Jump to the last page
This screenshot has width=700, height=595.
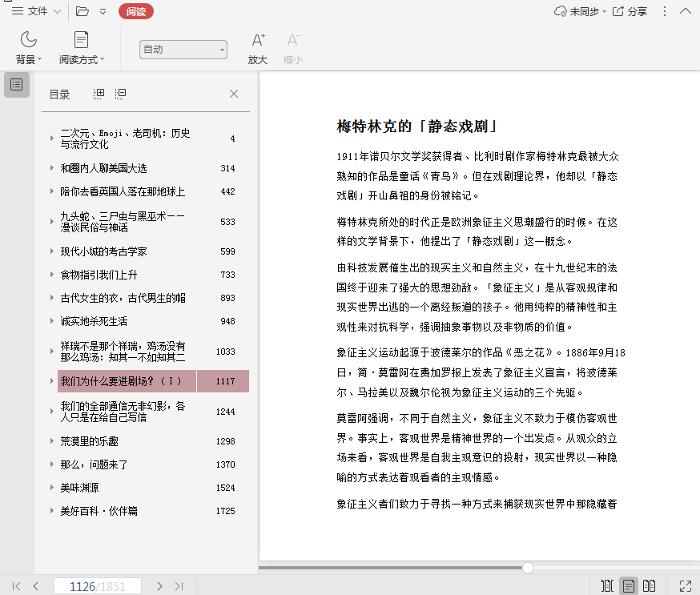click(179, 586)
